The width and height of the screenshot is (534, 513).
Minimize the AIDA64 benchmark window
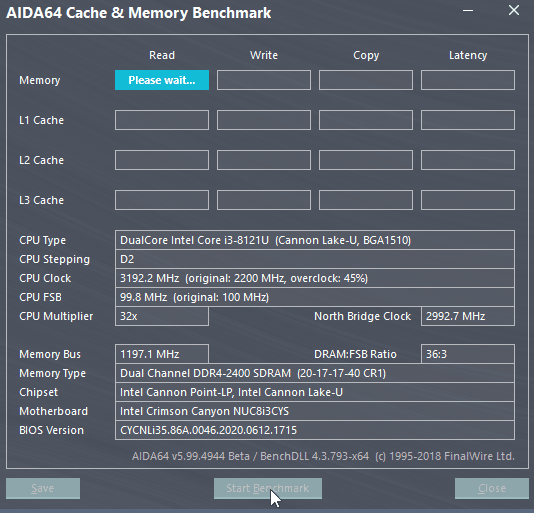[x=468, y=11]
